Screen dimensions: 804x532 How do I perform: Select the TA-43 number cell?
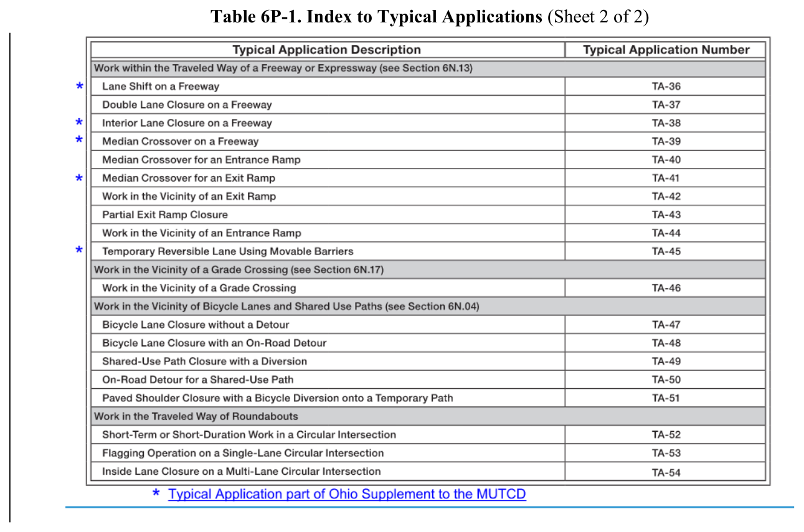click(666, 215)
